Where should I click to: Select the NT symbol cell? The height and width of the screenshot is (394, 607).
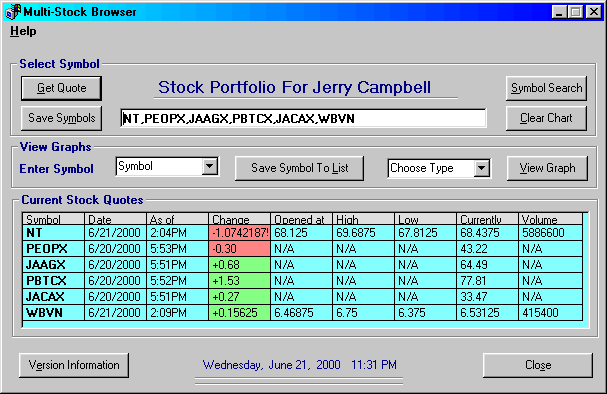(x=53, y=233)
